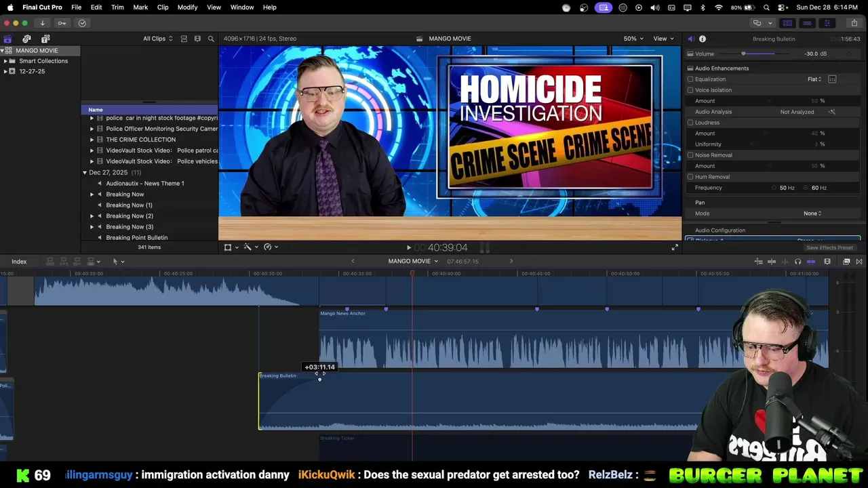Show or hide the Browser panel
This screenshot has width=868, height=488.
tap(787, 23)
